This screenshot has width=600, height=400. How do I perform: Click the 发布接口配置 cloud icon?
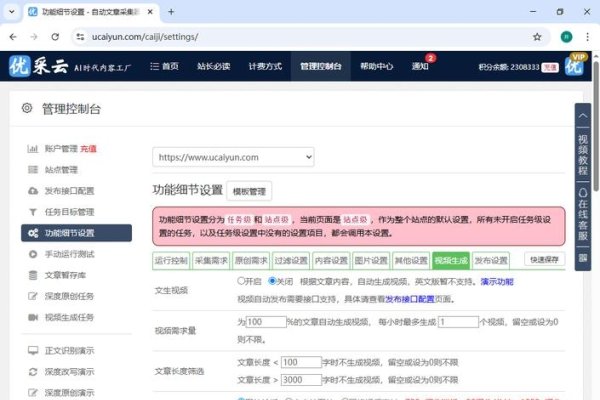click(x=33, y=191)
